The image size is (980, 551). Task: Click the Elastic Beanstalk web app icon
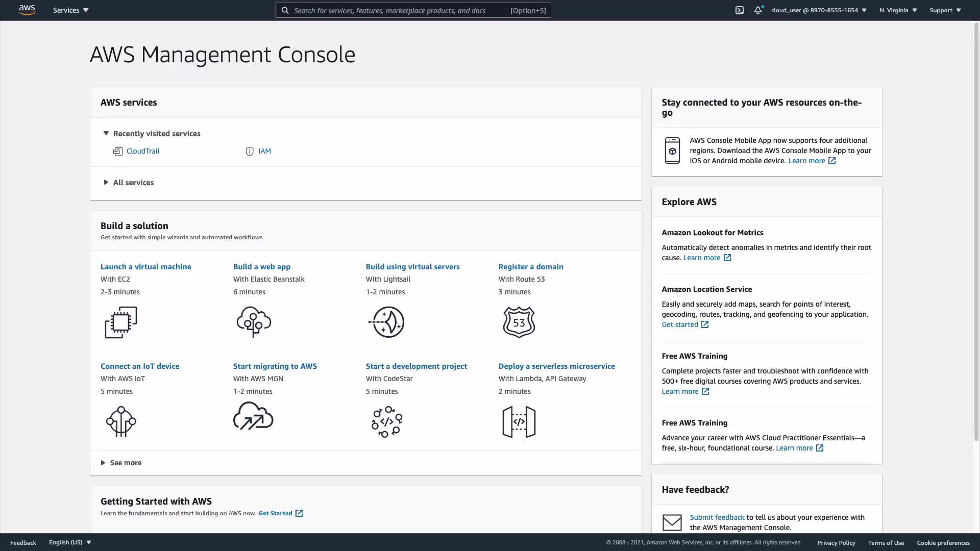click(254, 322)
